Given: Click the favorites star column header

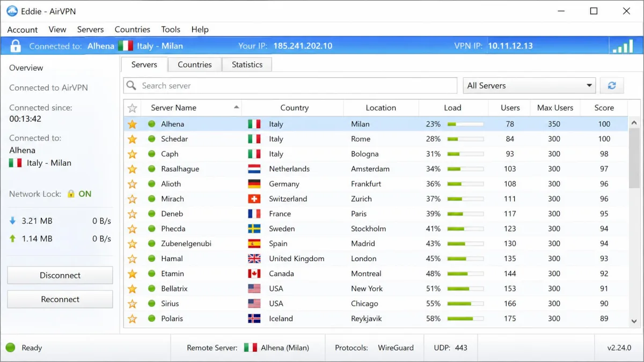Looking at the screenshot, I should pos(132,108).
